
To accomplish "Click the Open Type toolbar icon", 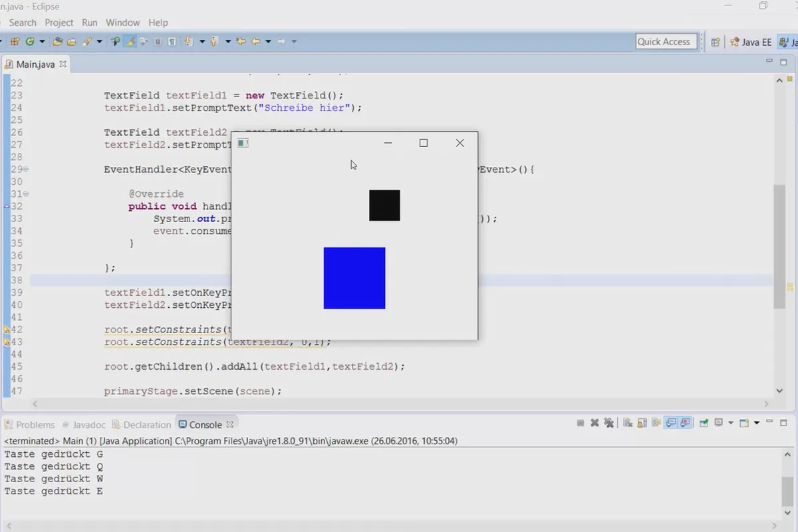I will point(58,41).
